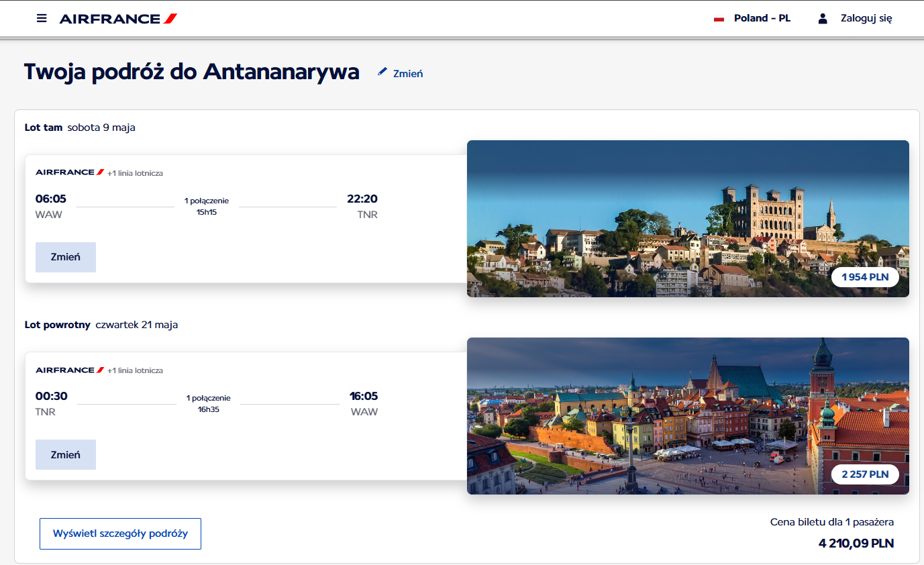Viewport: 924px width, 565px height.
Task: Click outbound departure time 06:05
Action: (x=51, y=199)
